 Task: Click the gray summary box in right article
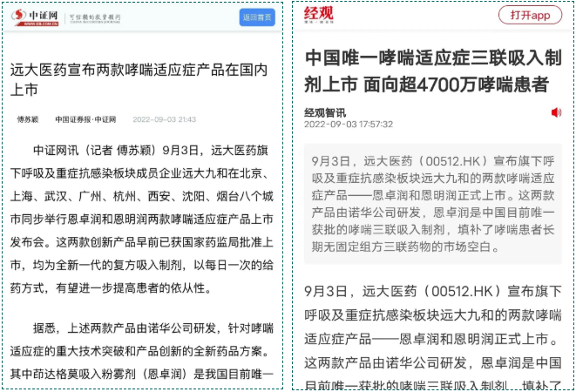pyautogui.click(x=433, y=204)
